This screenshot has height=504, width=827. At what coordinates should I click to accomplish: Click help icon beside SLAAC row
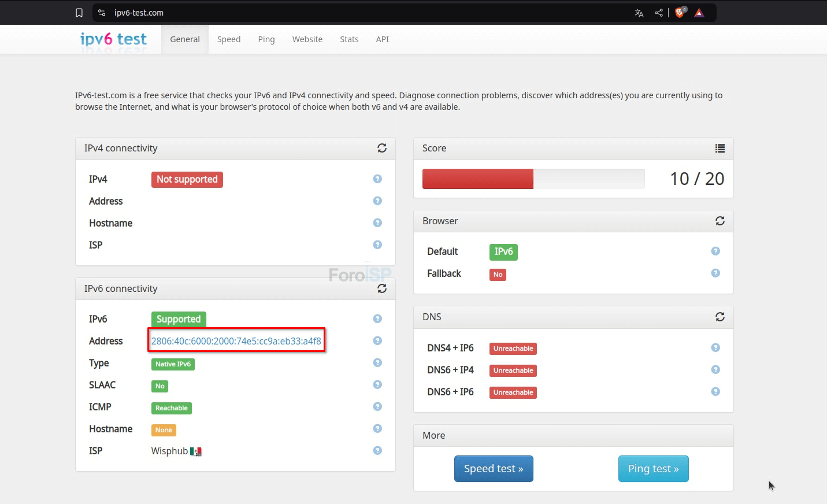(x=377, y=385)
